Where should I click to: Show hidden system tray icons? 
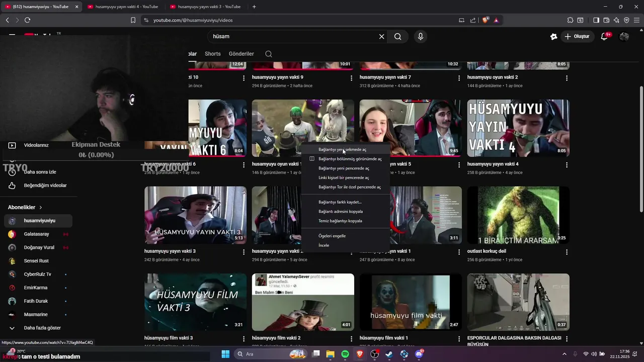pyautogui.click(x=564, y=354)
